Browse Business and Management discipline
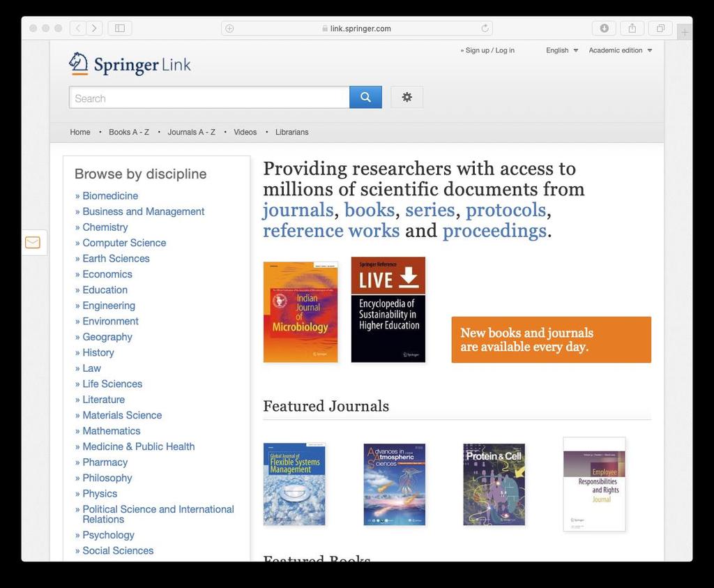Viewport: 714px width, 588px height. coord(144,211)
